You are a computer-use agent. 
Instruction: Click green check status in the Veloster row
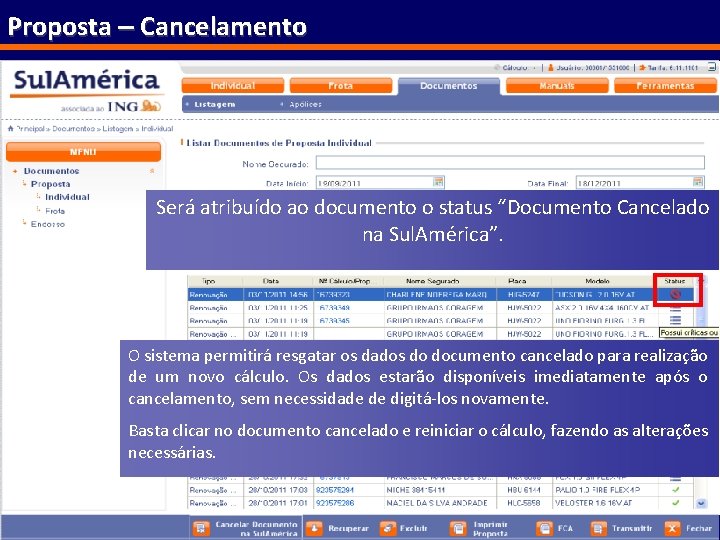point(675,503)
